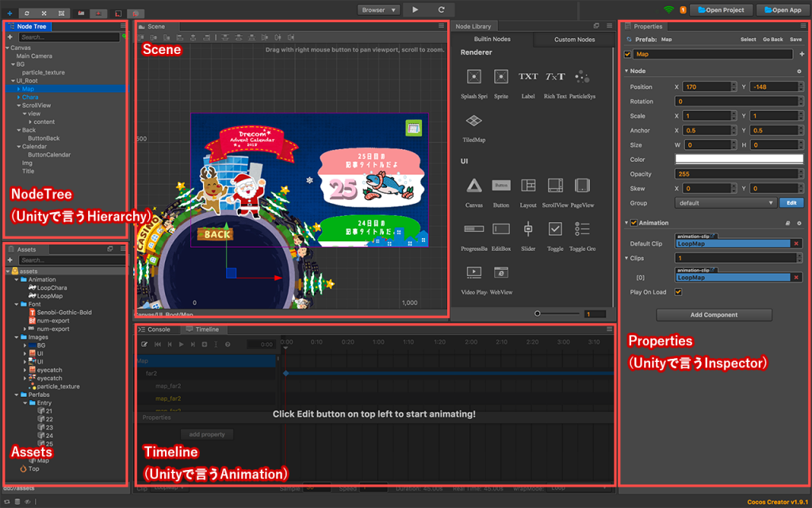Click the Add Component button
The image size is (812, 508).
[714, 315]
